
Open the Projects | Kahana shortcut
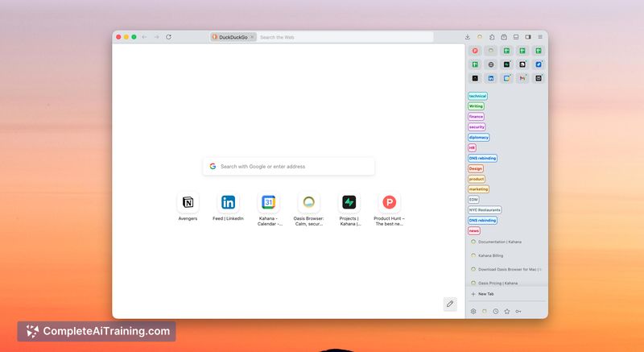click(x=349, y=209)
